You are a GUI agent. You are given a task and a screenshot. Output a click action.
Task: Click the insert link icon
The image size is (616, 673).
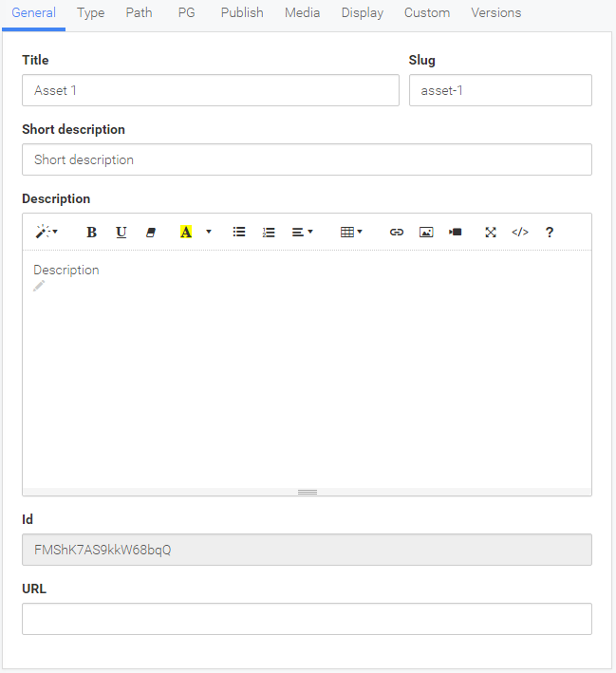396,233
